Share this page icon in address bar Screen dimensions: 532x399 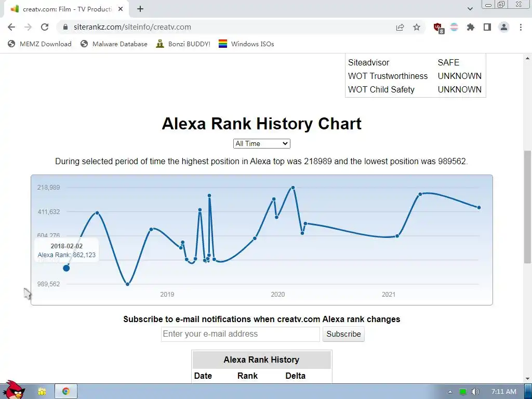pyautogui.click(x=400, y=27)
